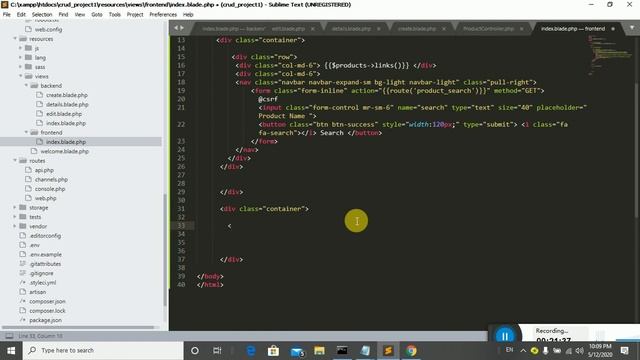Click the sidebar horizontal scrollbar

tap(78, 327)
